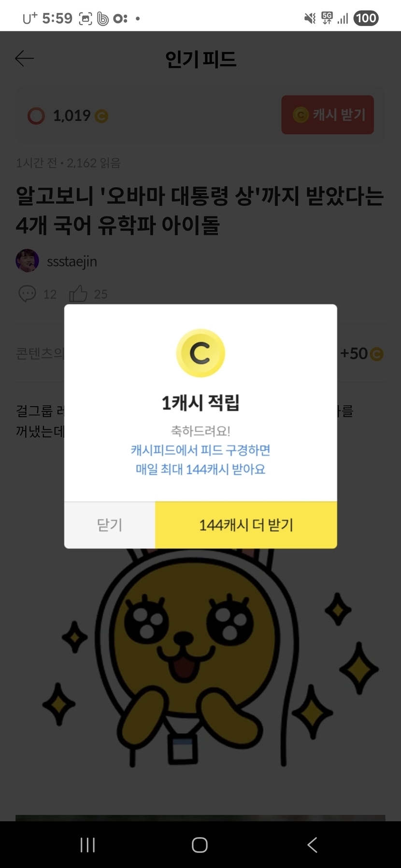The width and height of the screenshot is (401, 868).
Task: Tap the coin icon beside 1,019
Action: [101, 116]
